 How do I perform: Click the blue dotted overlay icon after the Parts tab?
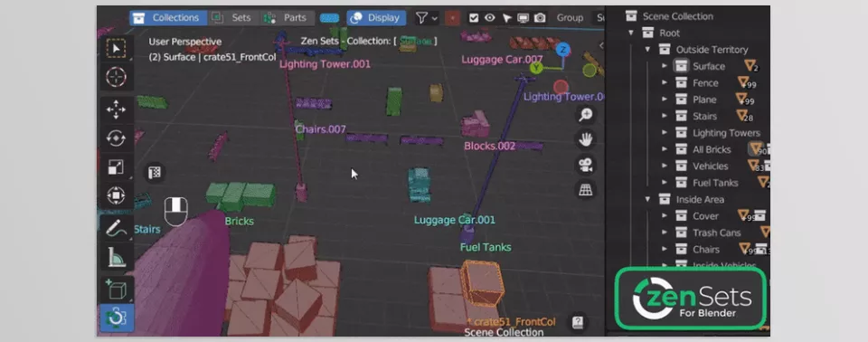329,18
